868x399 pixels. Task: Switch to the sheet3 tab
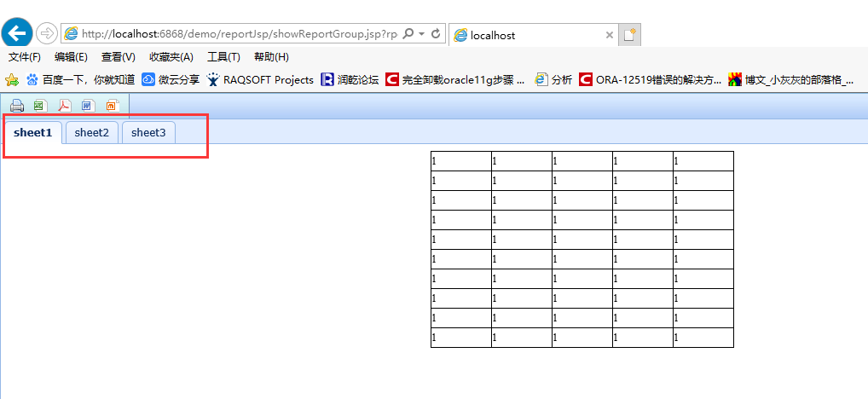148,133
